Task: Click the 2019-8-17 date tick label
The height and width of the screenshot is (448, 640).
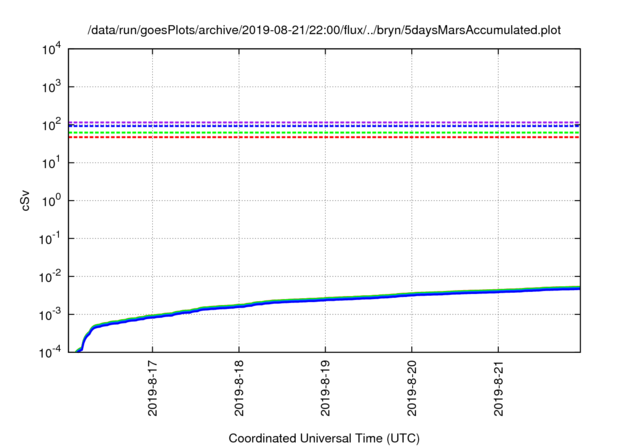Action: tap(153, 388)
